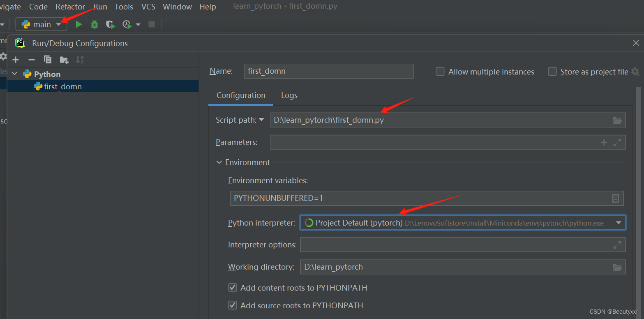Expand Interpreter options editor icon
The height and width of the screenshot is (319, 644).
(x=617, y=245)
